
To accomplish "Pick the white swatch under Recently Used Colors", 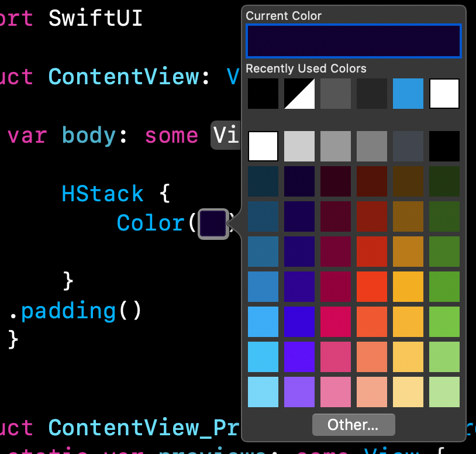I will 444,93.
